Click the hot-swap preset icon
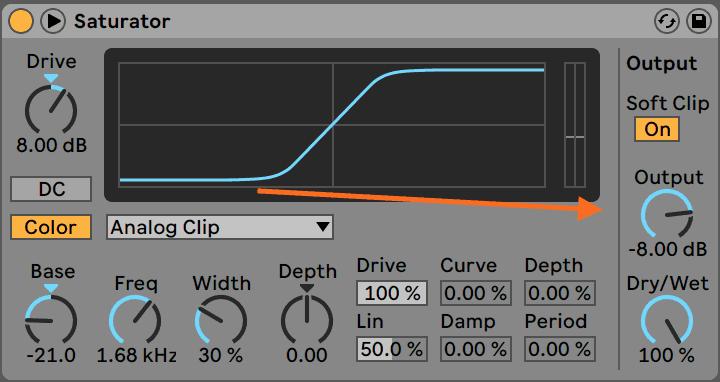The width and height of the screenshot is (720, 382). click(666, 21)
